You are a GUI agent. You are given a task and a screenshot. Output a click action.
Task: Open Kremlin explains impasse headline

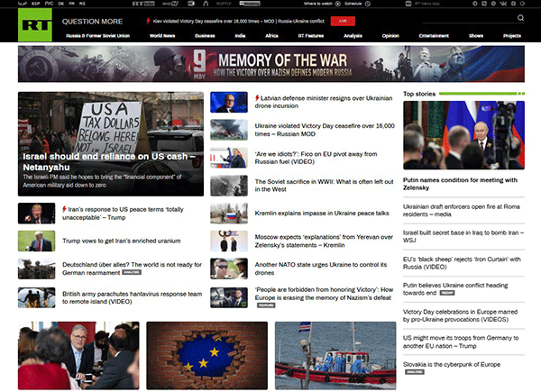pos(322,214)
